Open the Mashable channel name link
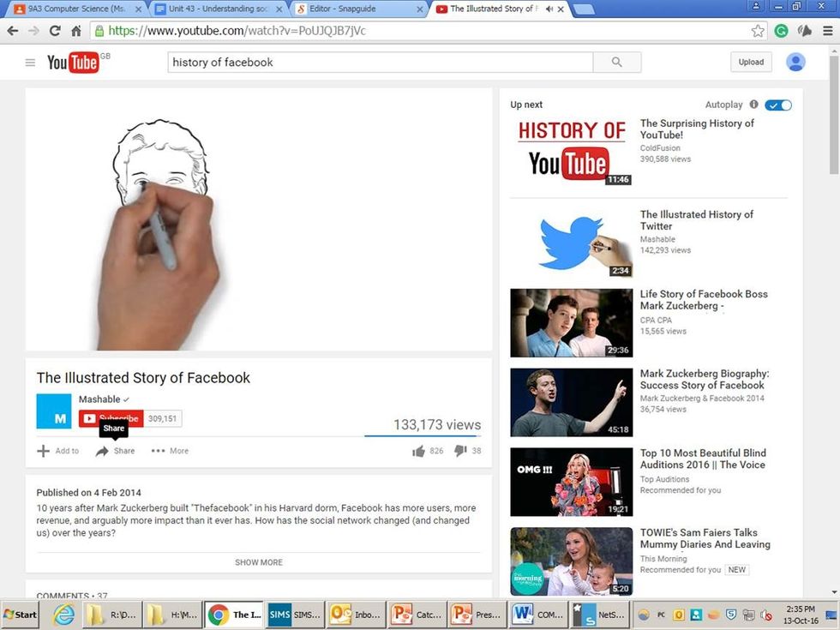This screenshot has height=630, width=840. pos(99,399)
